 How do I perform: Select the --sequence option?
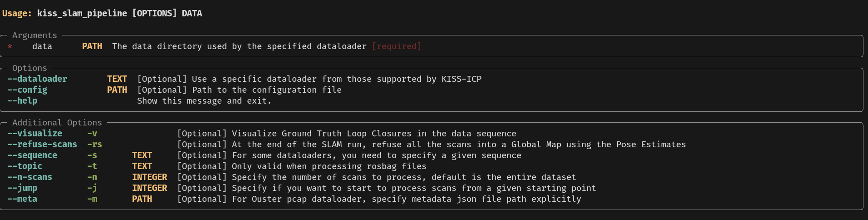(x=32, y=155)
